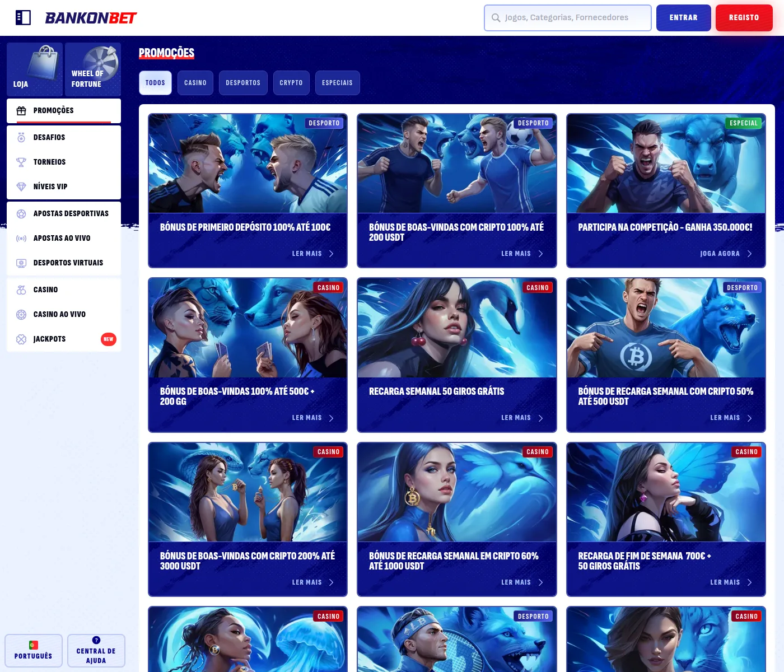This screenshot has width=784, height=672.
Task: Select the Desportos filter tab
Action: [x=243, y=83]
